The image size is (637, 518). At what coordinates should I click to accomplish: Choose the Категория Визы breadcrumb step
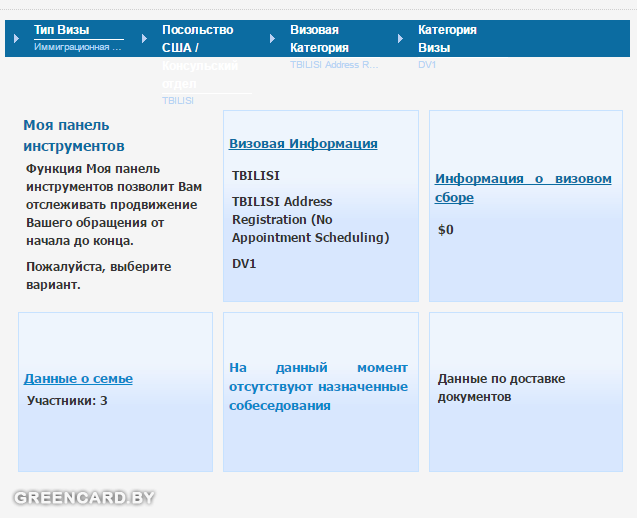coord(446,38)
